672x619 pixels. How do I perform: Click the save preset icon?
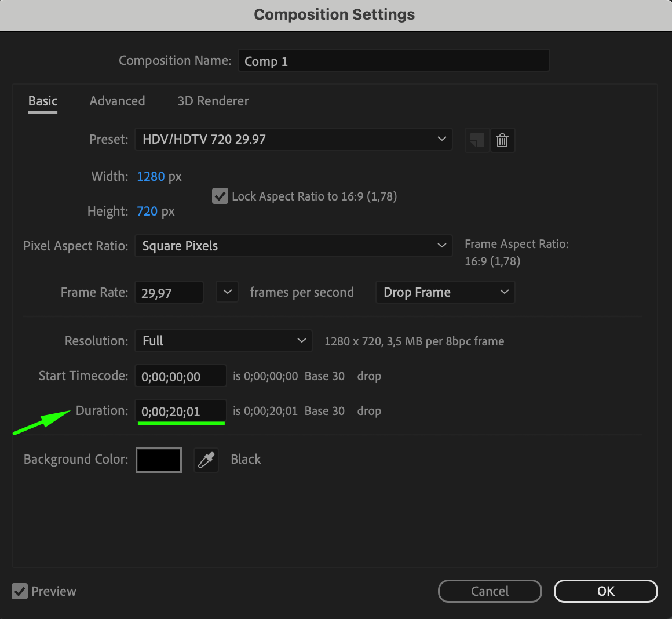pyautogui.click(x=477, y=140)
